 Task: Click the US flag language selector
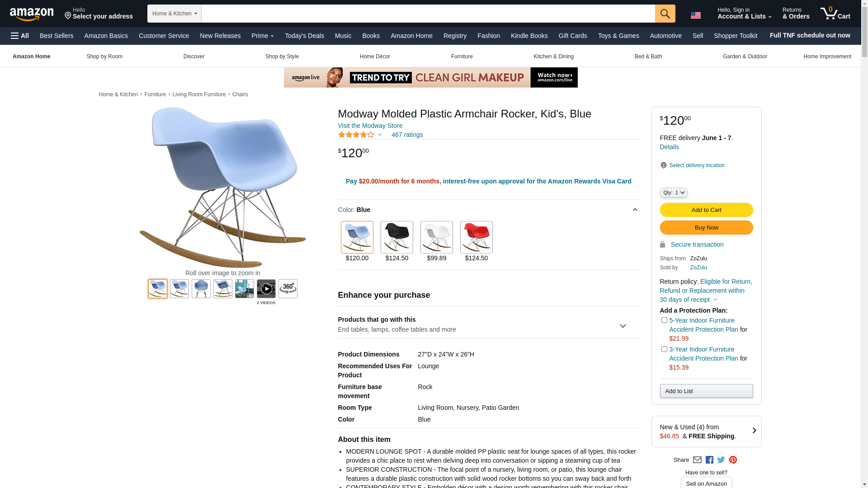pyautogui.click(x=696, y=15)
